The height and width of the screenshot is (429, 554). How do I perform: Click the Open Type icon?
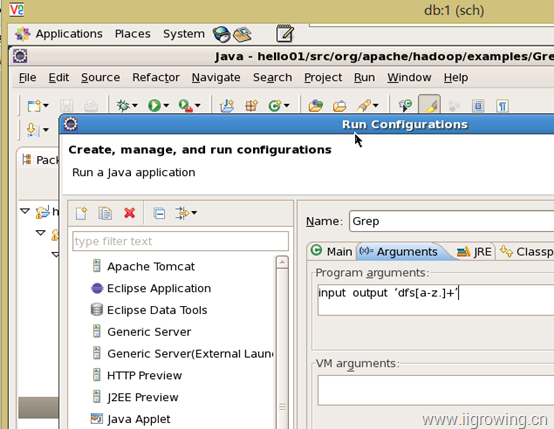click(x=316, y=105)
